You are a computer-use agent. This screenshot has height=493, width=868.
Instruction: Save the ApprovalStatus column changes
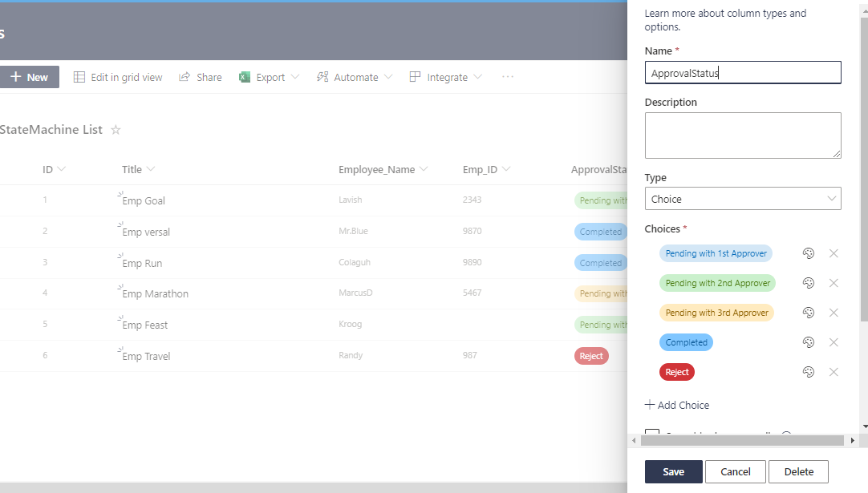673,471
